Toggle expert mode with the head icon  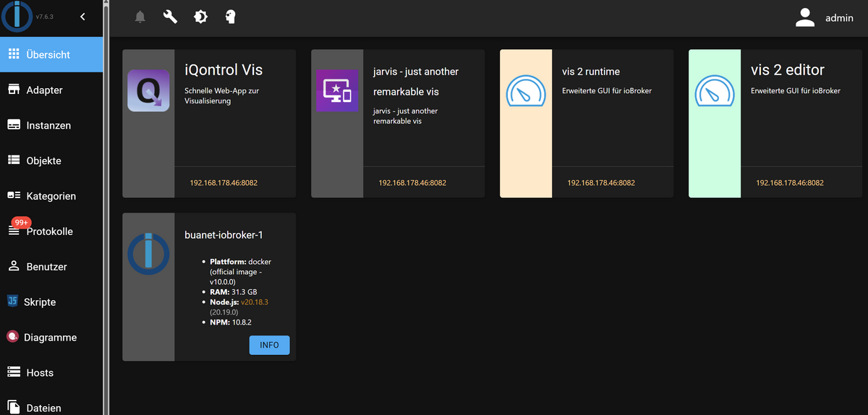tap(230, 17)
